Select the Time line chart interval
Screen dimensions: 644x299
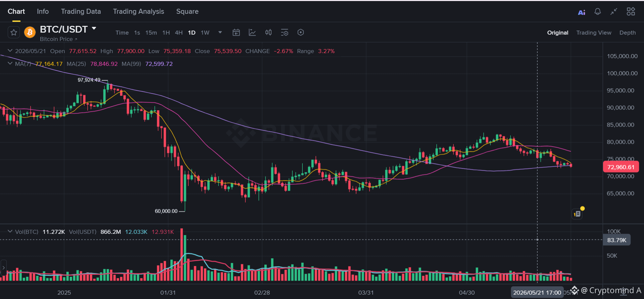122,33
